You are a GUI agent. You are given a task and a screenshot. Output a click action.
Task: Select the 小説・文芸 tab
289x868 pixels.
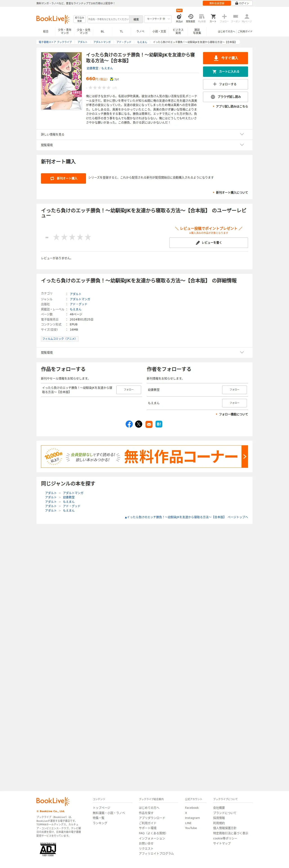(x=159, y=31)
